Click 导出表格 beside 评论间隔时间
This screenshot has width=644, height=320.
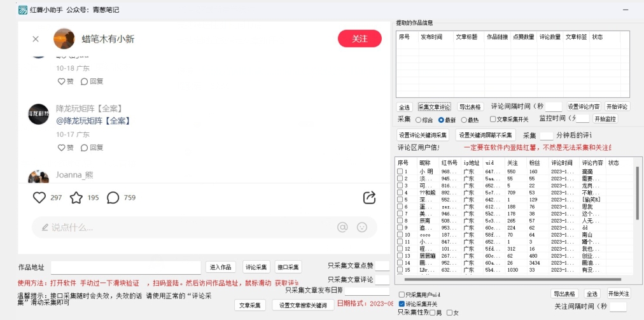(x=470, y=108)
